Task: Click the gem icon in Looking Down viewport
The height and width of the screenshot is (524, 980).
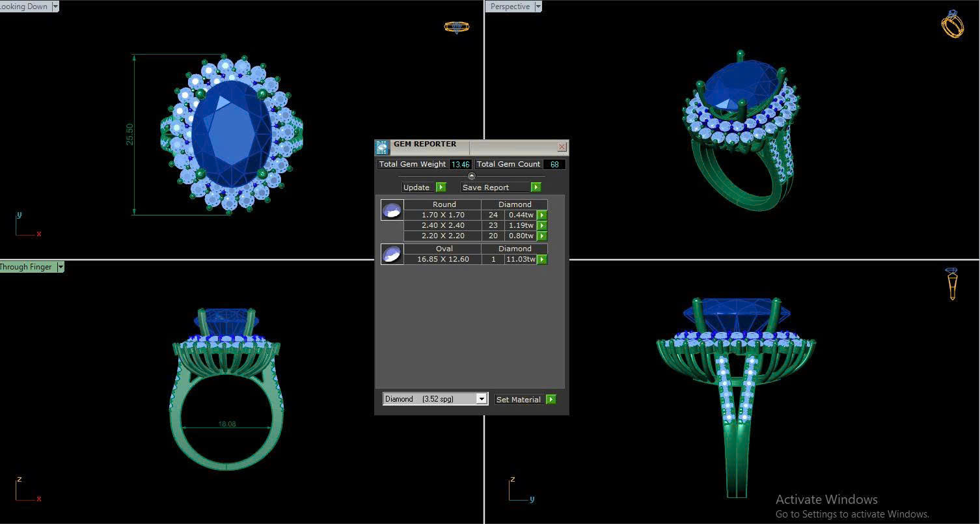Action: pos(456,27)
